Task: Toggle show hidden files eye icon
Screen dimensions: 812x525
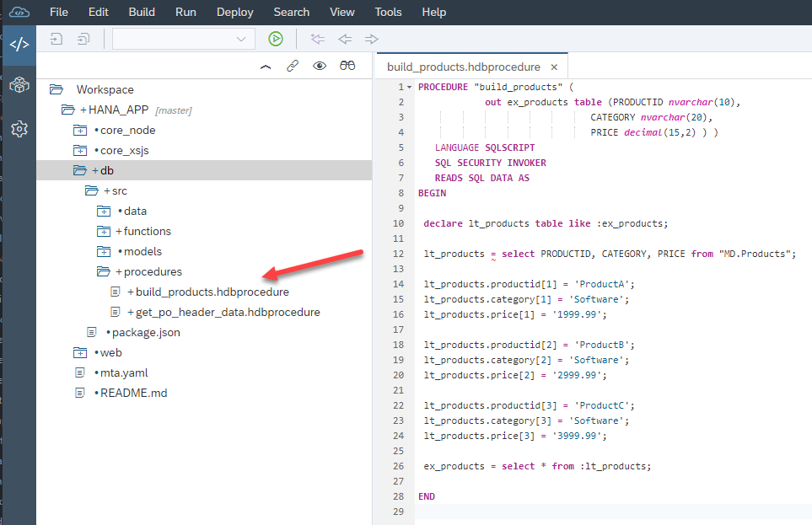Action: tap(320, 66)
